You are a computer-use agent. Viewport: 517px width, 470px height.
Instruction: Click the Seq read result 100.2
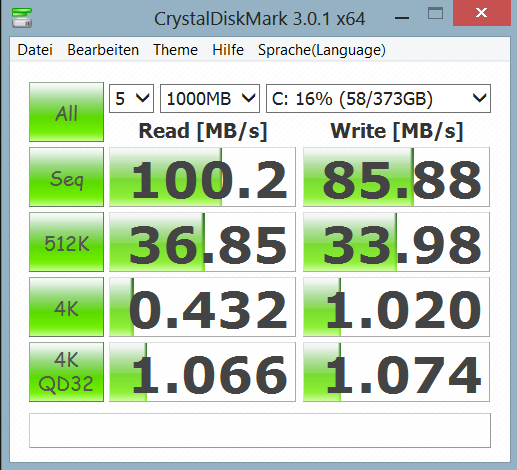[202, 177]
